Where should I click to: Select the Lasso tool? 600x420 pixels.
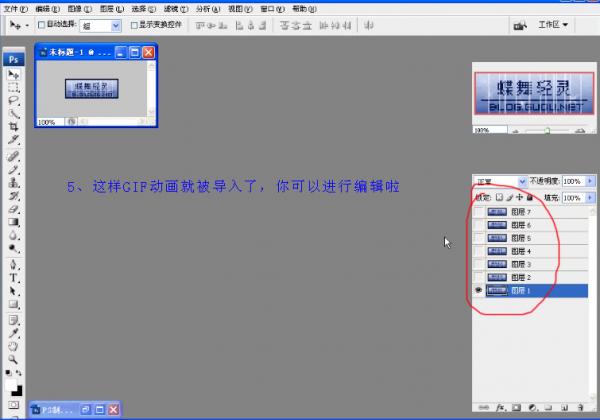pyautogui.click(x=13, y=101)
